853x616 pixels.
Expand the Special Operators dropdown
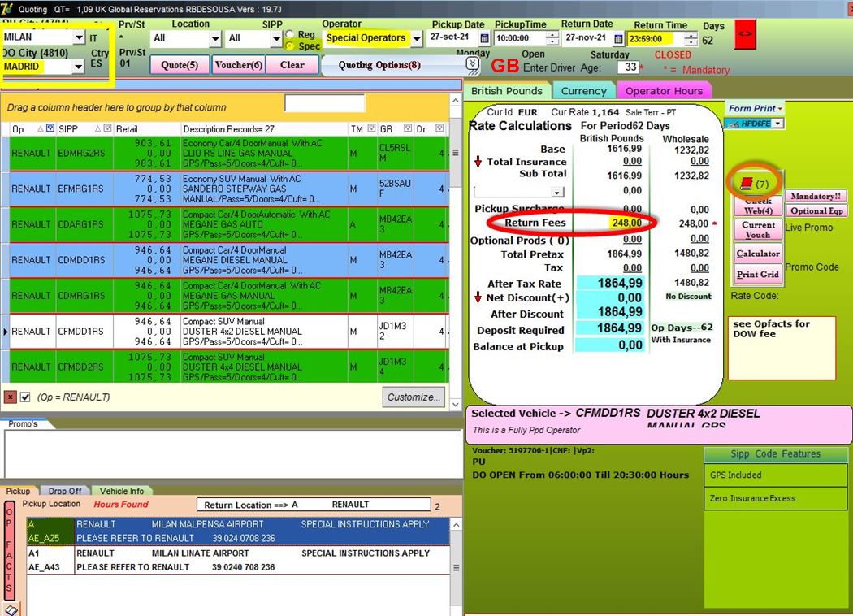tap(417, 38)
